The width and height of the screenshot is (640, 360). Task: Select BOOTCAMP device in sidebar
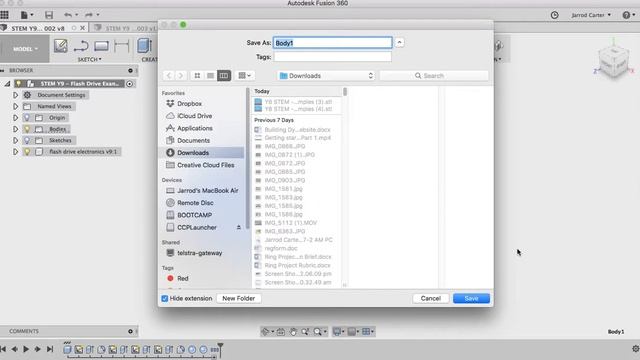tap(194, 215)
